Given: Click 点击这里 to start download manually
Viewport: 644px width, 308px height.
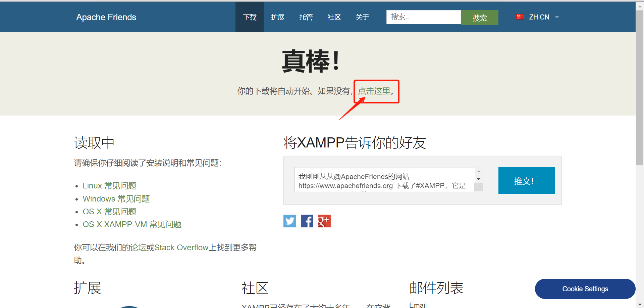Looking at the screenshot, I should point(374,91).
